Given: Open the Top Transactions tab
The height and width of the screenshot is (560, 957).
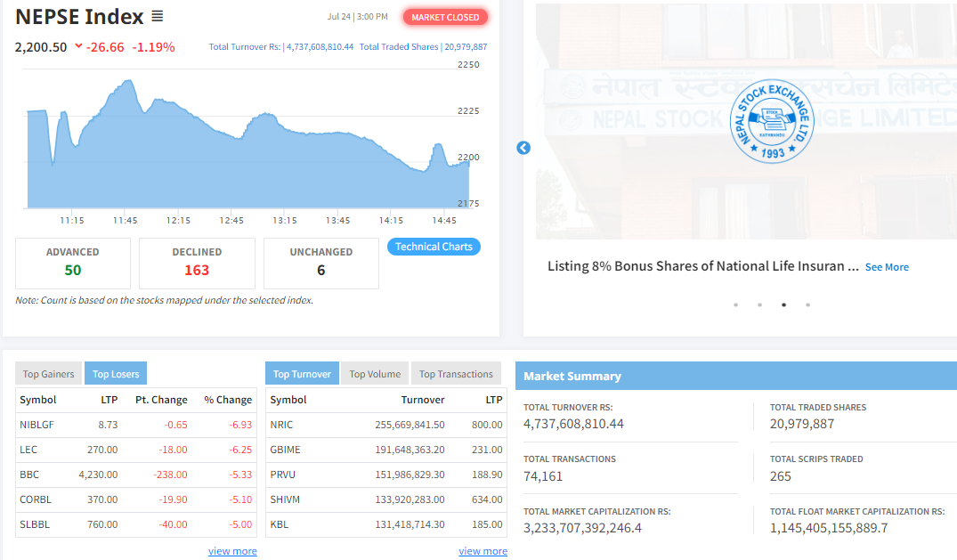Looking at the screenshot, I should (x=456, y=374).
